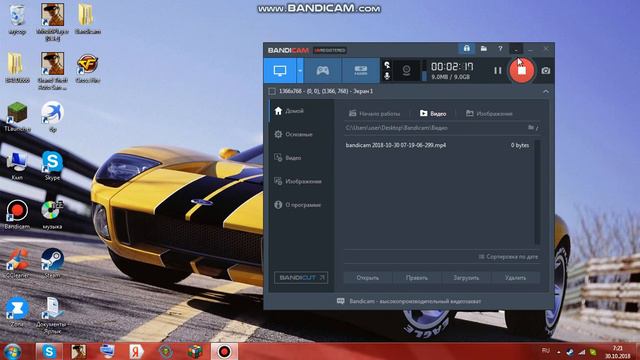Click the video list vertical scrollbar
The image size is (640, 360).
coord(537,192)
